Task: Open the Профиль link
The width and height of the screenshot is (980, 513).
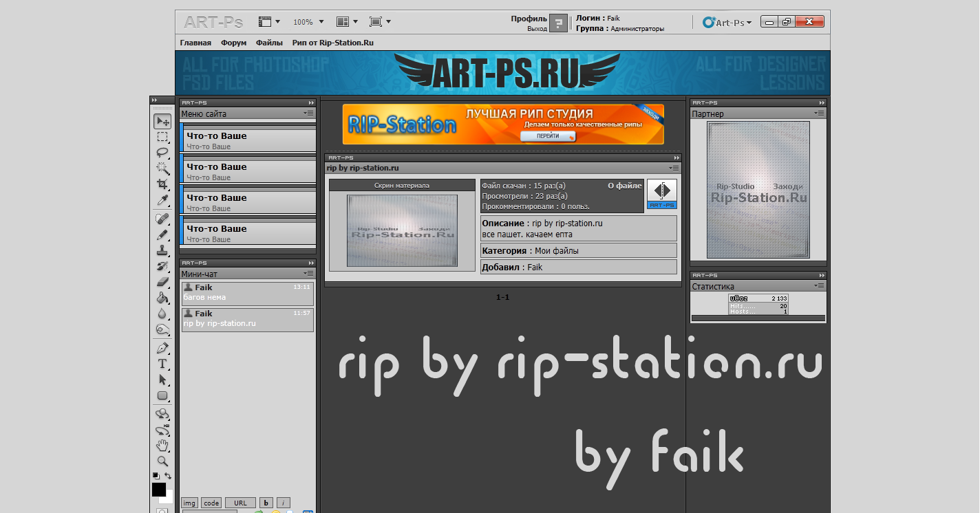Action: coord(529,19)
